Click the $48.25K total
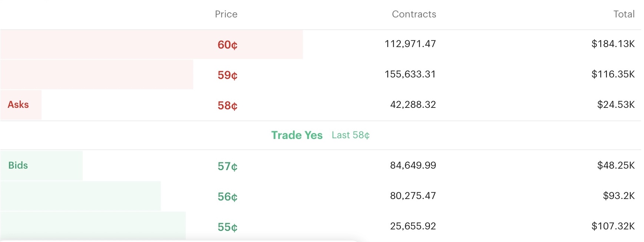644x242 pixels. tap(616, 165)
